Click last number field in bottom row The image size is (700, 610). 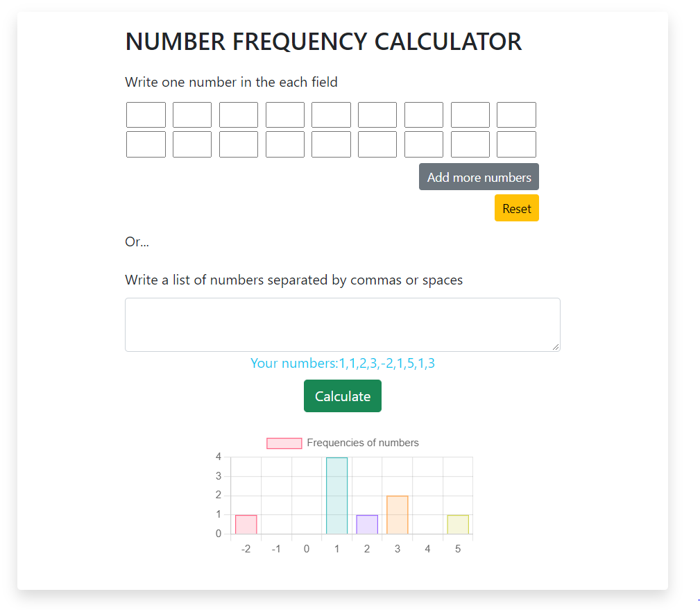point(516,144)
